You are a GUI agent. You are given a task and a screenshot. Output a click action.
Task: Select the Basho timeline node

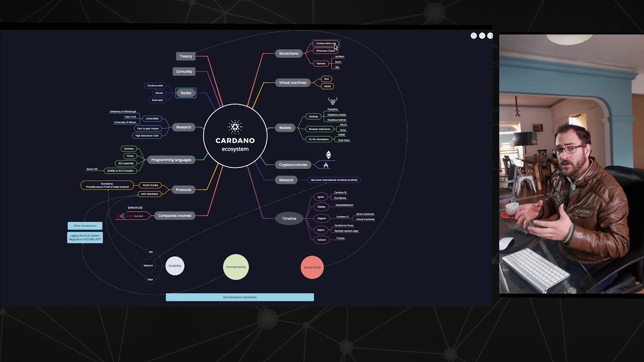(x=321, y=230)
